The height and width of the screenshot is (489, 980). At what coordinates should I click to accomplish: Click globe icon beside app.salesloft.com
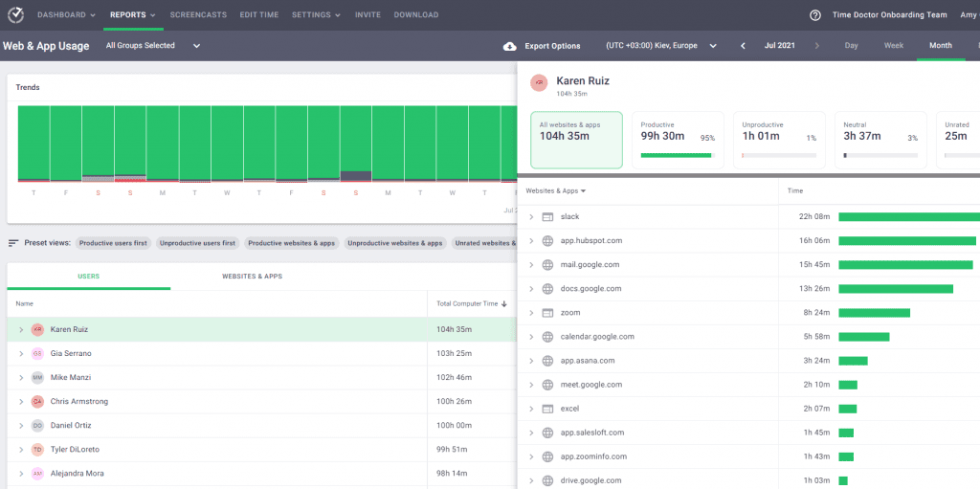click(x=547, y=433)
